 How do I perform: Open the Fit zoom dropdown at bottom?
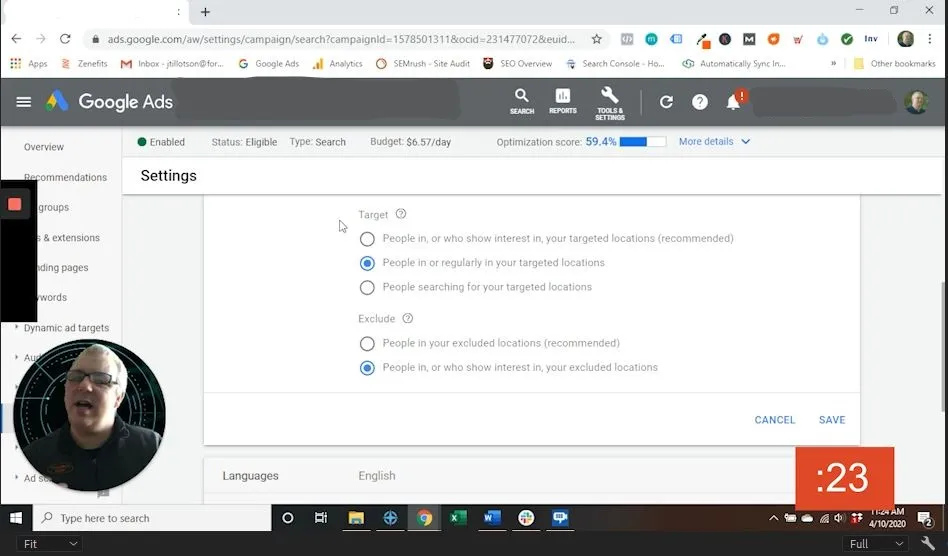tap(50, 544)
